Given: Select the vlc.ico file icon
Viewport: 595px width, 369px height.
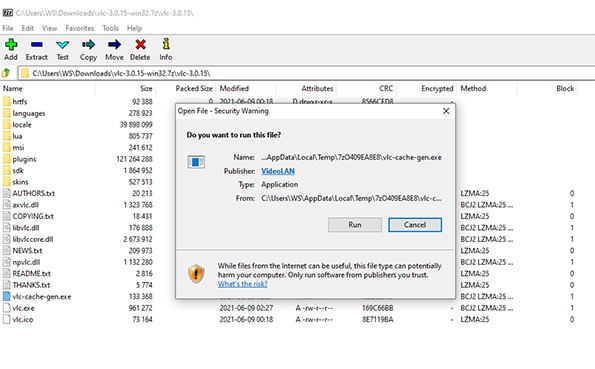Looking at the screenshot, I should tap(6, 319).
